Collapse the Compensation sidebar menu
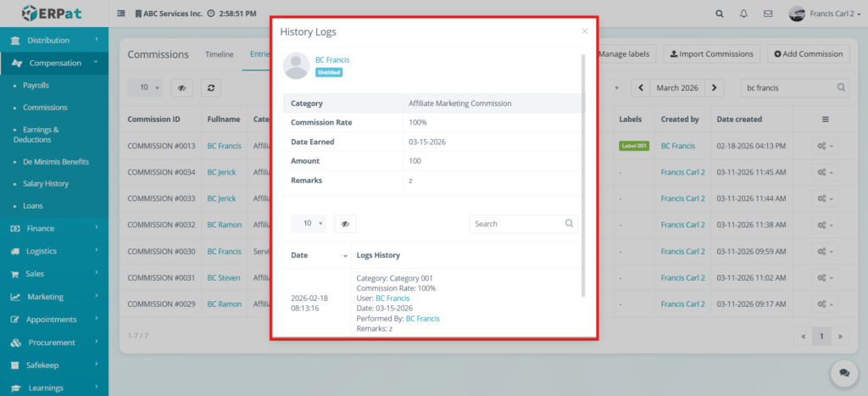This screenshot has width=868, height=396. [54, 63]
